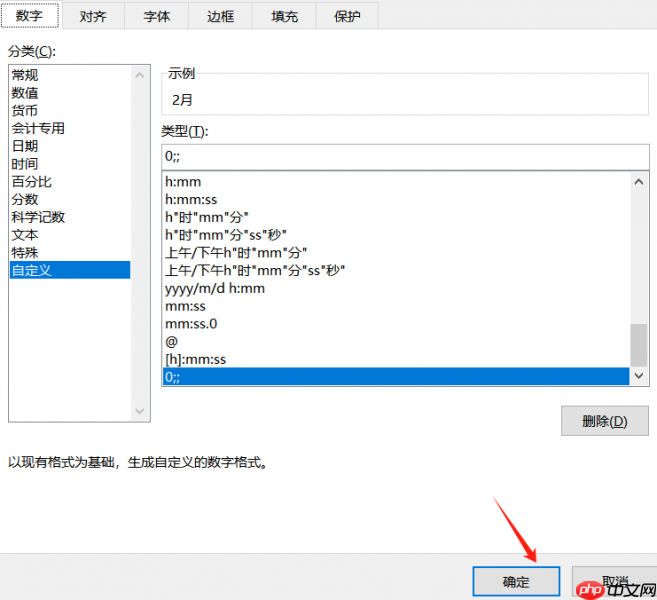The width and height of the screenshot is (657, 600).
Task: Go to the 保护 tab
Action: pos(347,16)
